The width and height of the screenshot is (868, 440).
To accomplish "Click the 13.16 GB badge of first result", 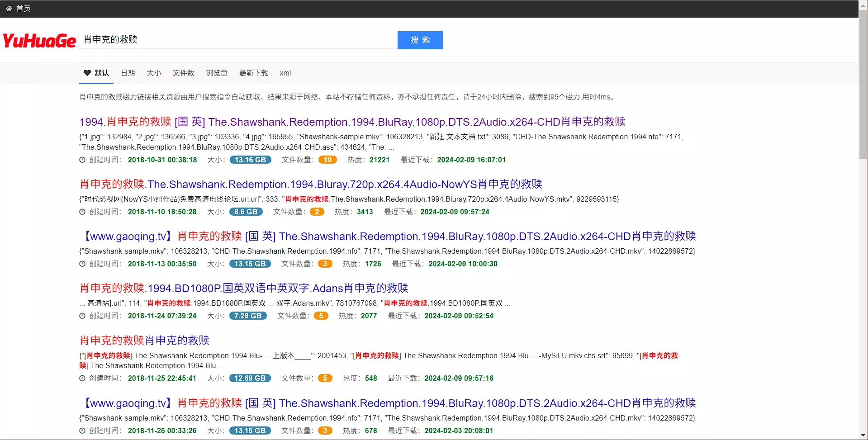I will tap(250, 160).
